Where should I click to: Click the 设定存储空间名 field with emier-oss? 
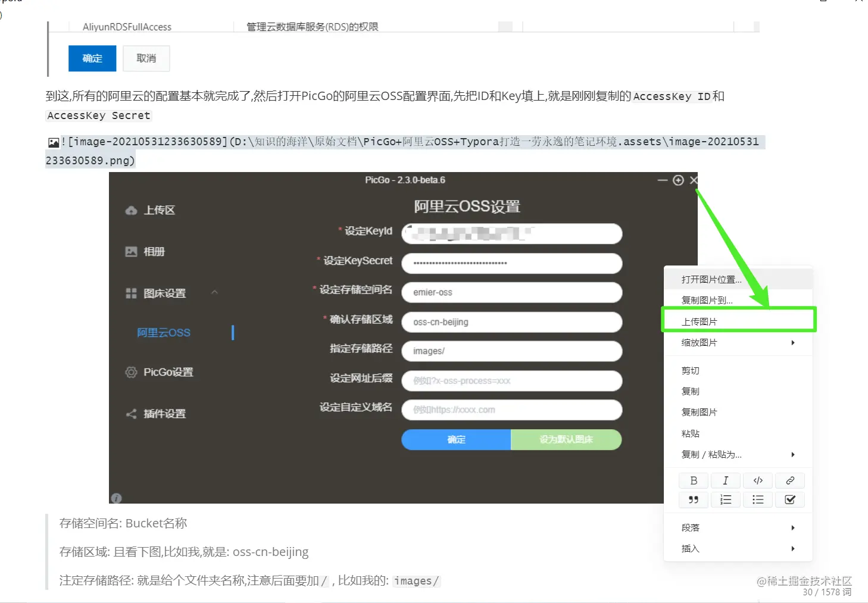(512, 292)
